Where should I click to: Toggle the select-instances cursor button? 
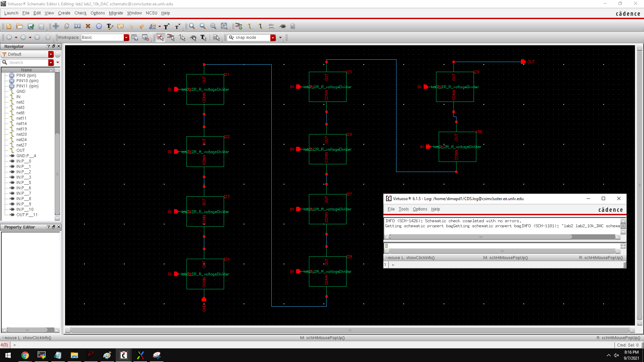(x=171, y=38)
